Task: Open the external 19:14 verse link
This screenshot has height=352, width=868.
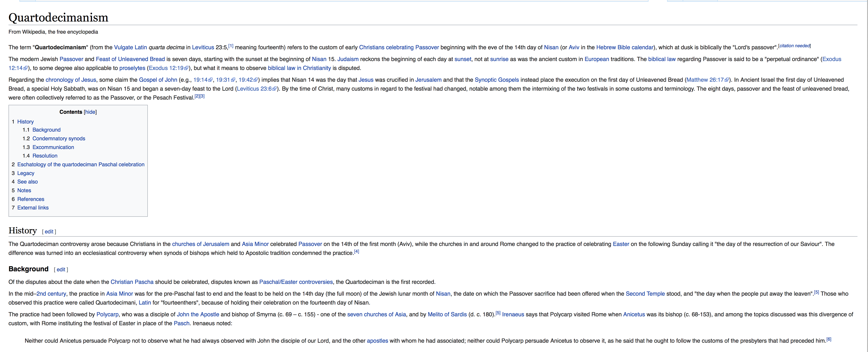Action: [203, 80]
